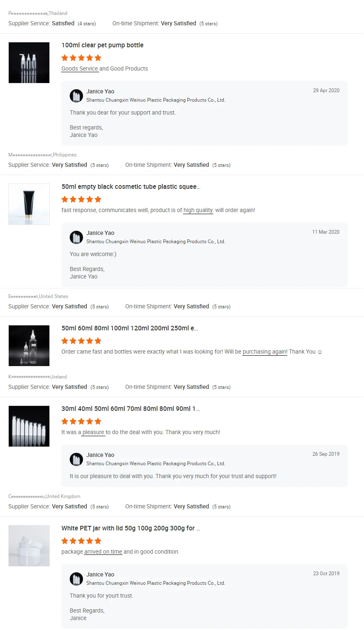
Task: Open White PET jar product thumbnail
Action: click(x=29, y=546)
